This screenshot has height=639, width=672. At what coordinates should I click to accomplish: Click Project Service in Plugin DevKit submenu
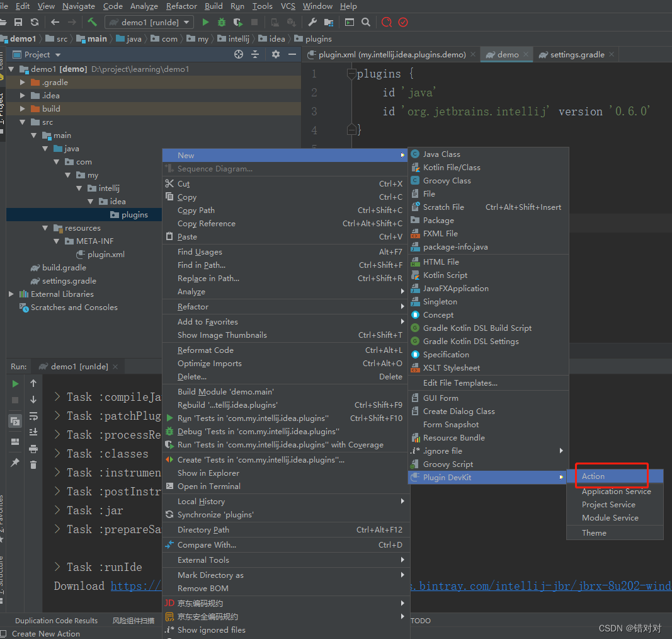(615, 504)
